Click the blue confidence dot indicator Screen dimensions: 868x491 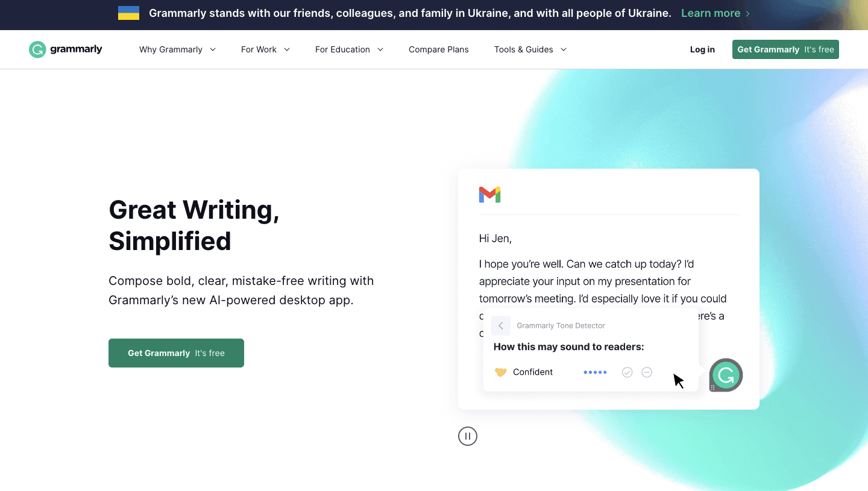point(595,372)
